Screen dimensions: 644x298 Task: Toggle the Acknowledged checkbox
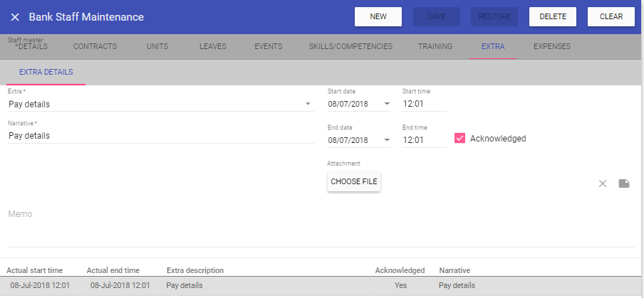coord(460,138)
